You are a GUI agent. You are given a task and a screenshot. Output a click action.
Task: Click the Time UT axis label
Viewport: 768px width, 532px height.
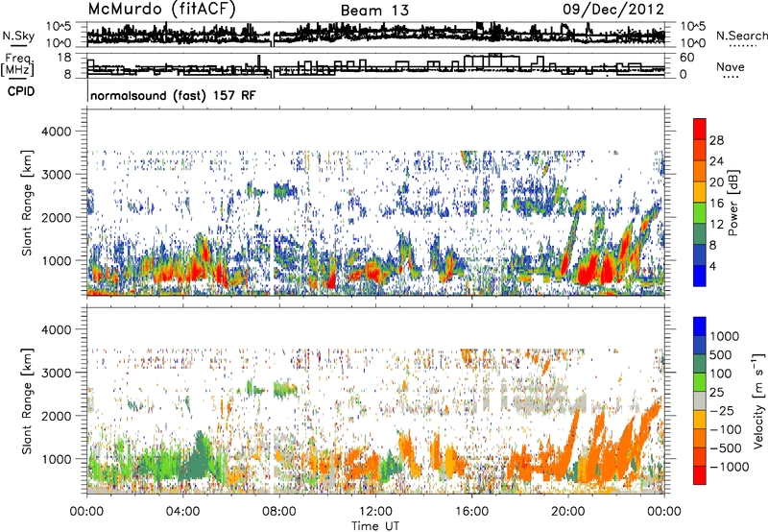pos(375,526)
